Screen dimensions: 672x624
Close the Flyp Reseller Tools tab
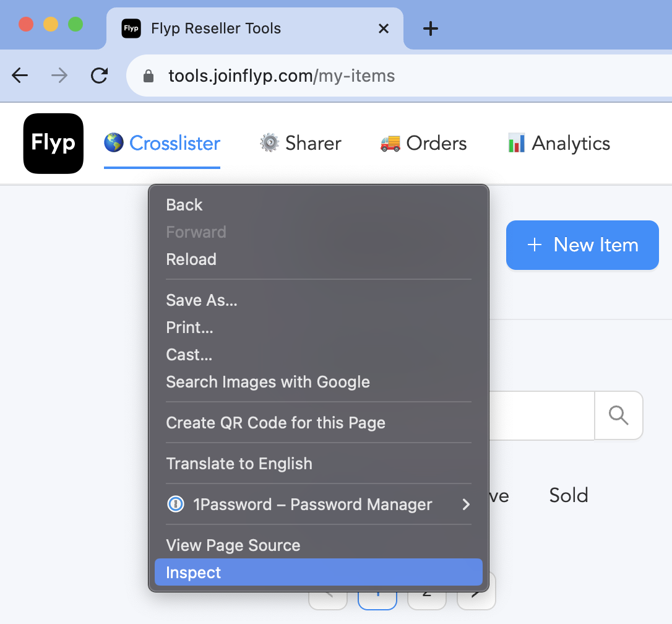coord(384,28)
